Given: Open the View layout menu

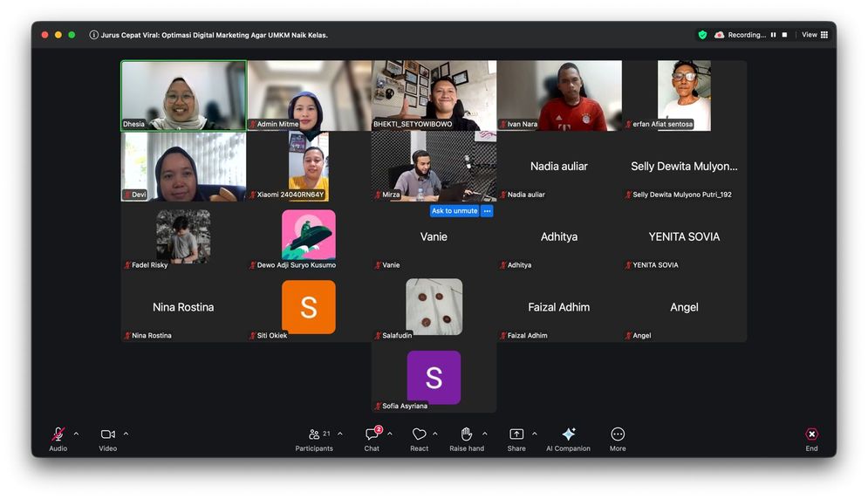Looking at the screenshot, I should (x=815, y=35).
